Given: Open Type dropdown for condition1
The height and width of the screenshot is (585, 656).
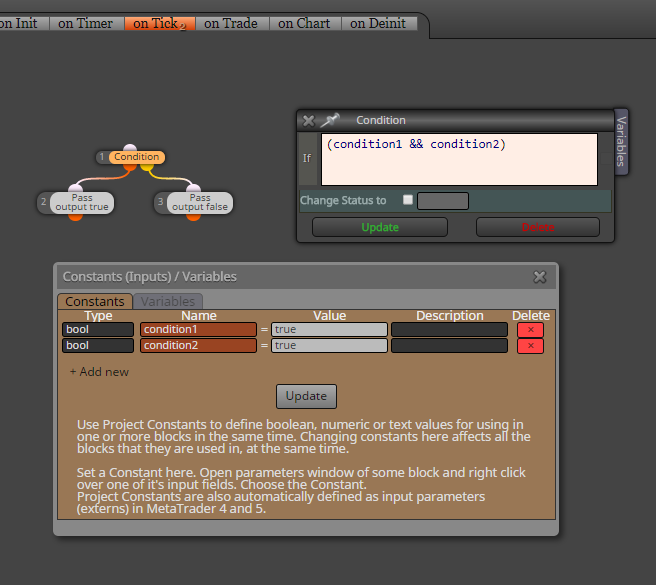Looking at the screenshot, I should coord(98,329).
